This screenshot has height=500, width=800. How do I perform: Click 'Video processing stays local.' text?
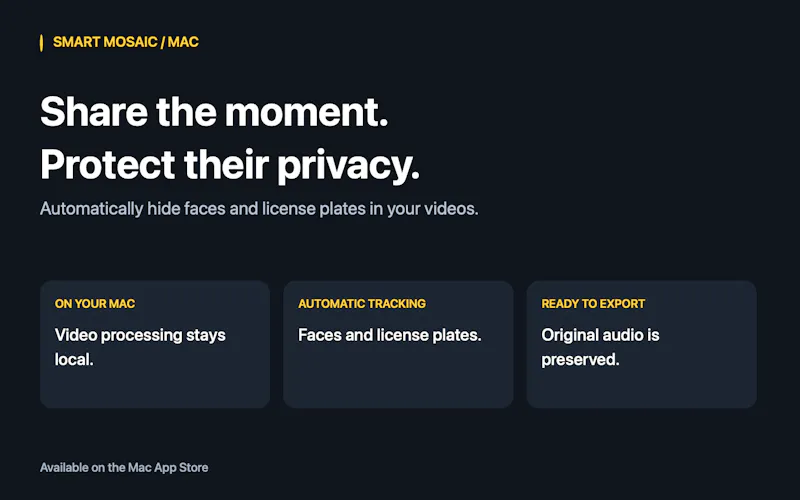140,347
